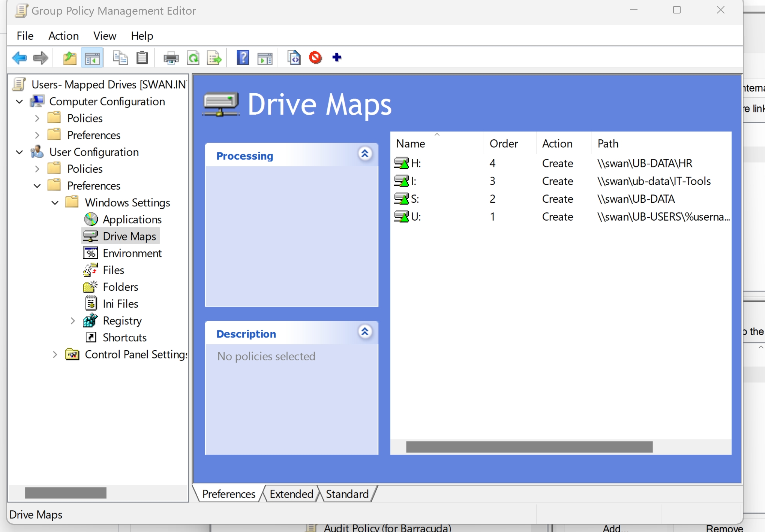
Task: Collapse the Description panel chevron
Action: pos(364,332)
